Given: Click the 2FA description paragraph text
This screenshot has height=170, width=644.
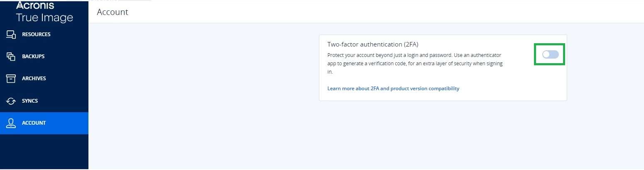Looking at the screenshot, I should click(414, 63).
